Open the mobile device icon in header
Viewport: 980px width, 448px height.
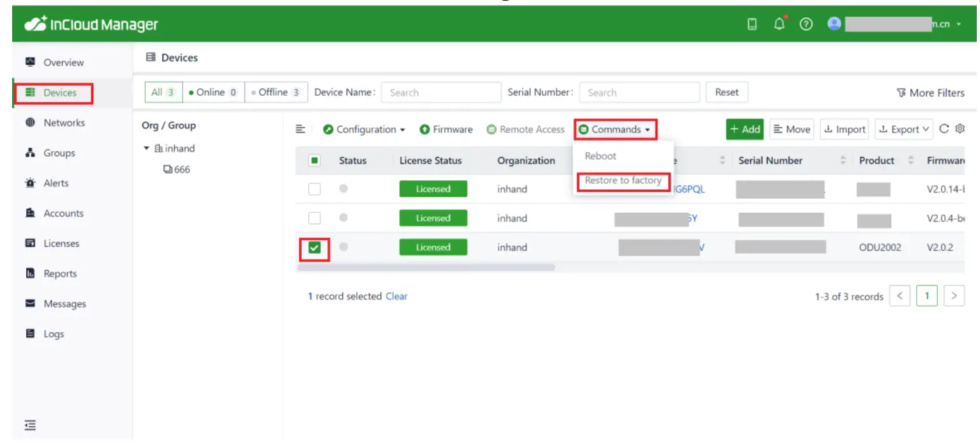[x=752, y=24]
